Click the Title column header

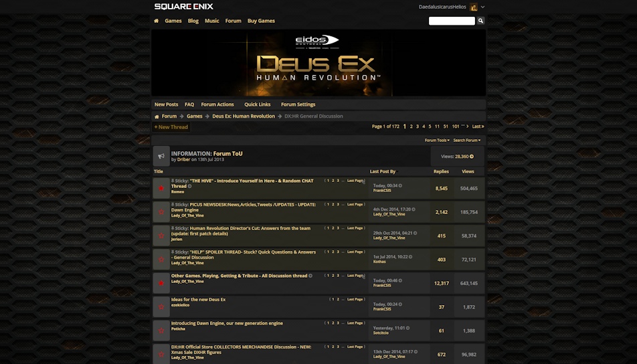[159, 171]
